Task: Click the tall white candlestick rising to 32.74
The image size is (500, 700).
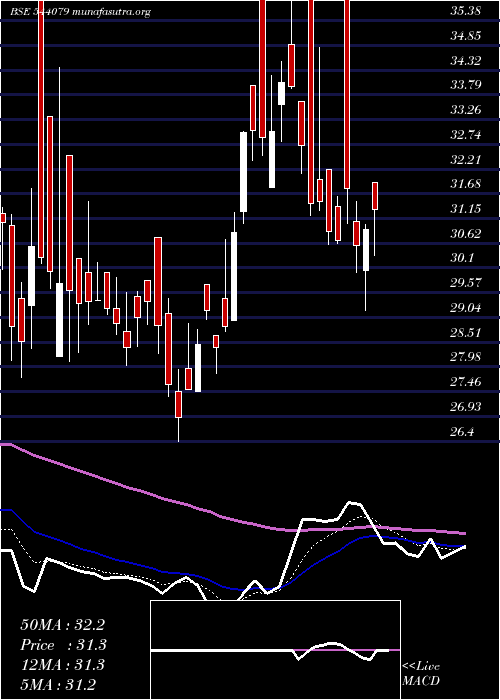Action: pos(243,172)
